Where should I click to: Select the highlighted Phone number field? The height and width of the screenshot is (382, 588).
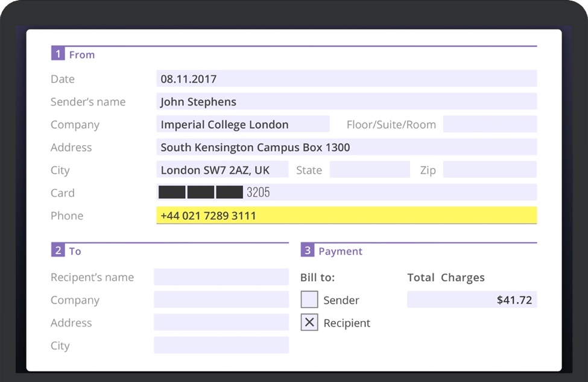pos(346,215)
